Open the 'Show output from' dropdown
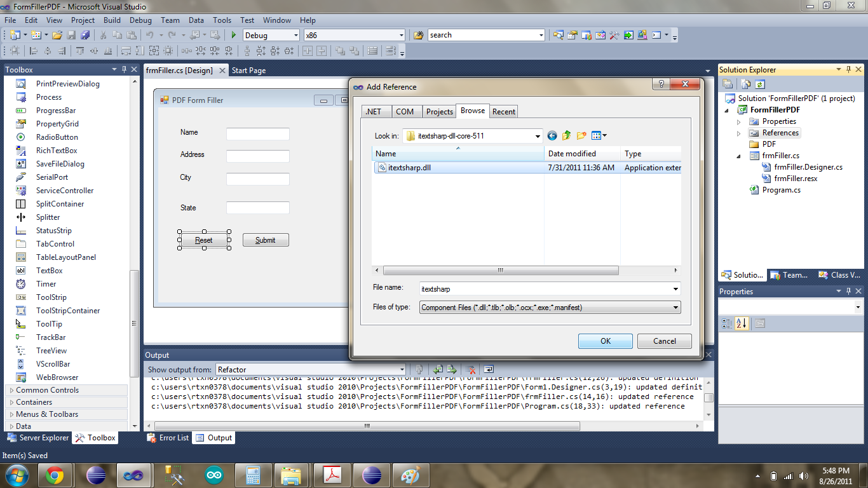 click(x=402, y=369)
